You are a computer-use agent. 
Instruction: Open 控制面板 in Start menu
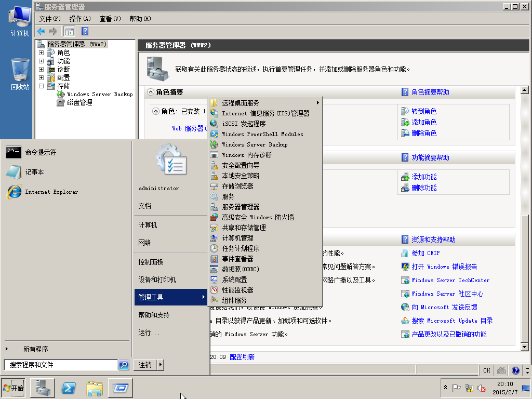(170, 262)
